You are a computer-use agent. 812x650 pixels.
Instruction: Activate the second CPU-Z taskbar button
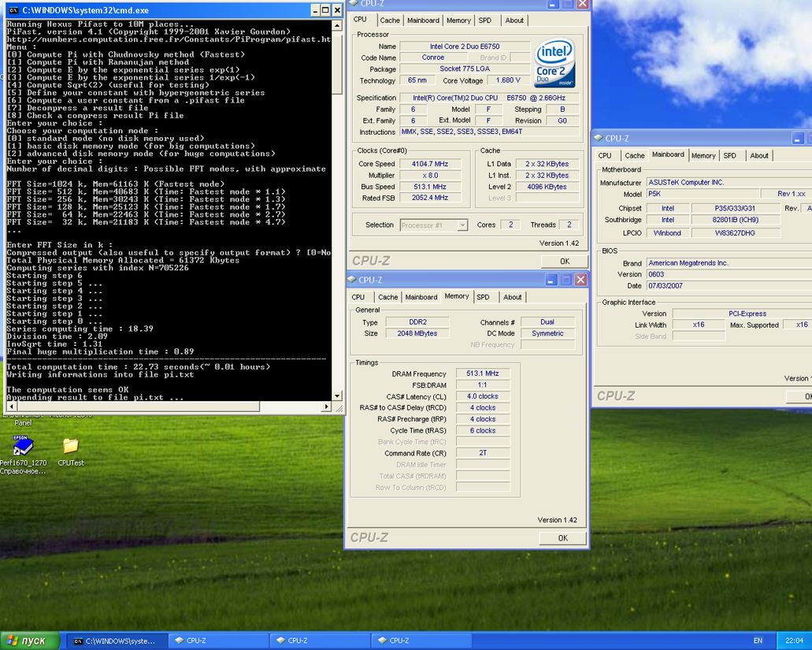pyautogui.click(x=321, y=641)
